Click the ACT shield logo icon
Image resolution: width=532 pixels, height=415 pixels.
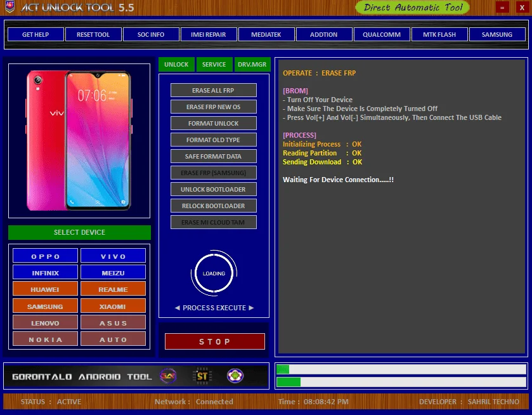(10, 6)
